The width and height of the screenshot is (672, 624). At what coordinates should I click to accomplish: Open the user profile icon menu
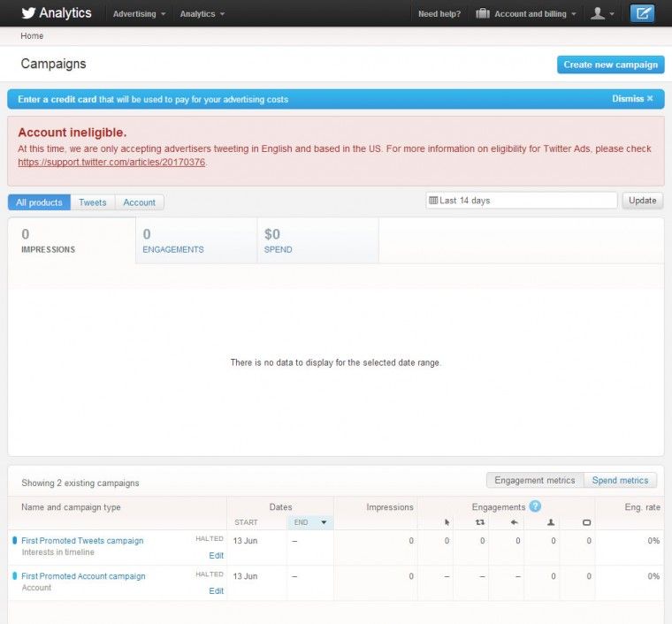[x=602, y=14]
